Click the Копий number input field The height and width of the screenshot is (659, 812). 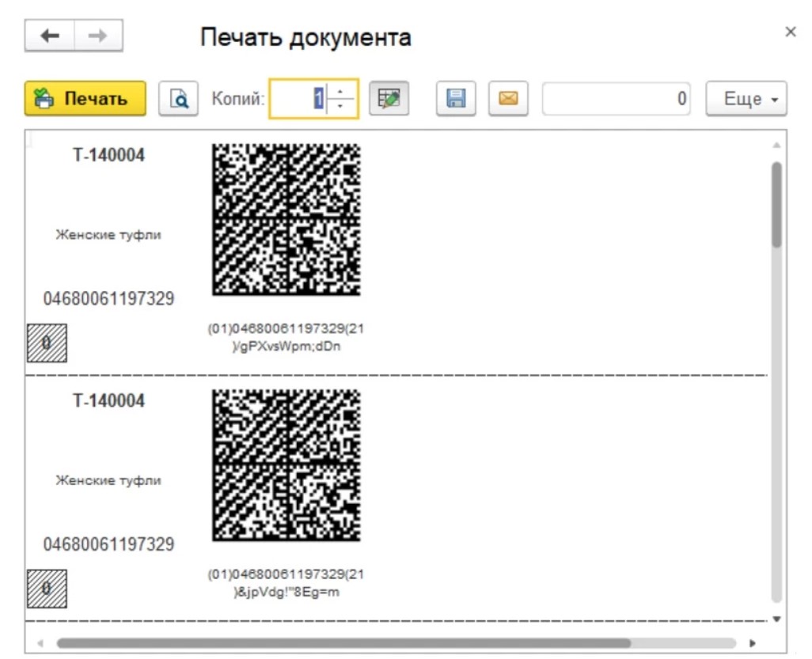[x=299, y=99]
